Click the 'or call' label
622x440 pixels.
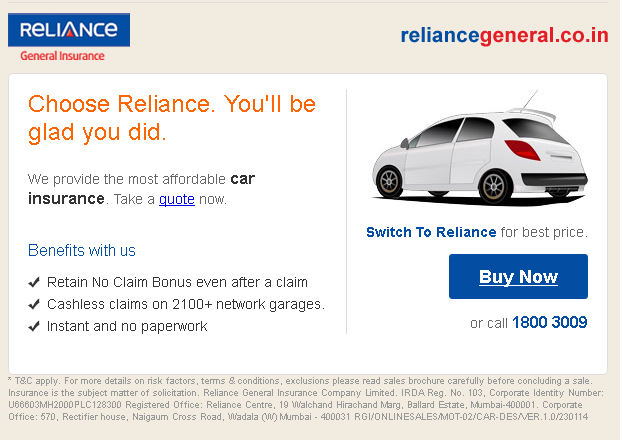[x=488, y=323]
